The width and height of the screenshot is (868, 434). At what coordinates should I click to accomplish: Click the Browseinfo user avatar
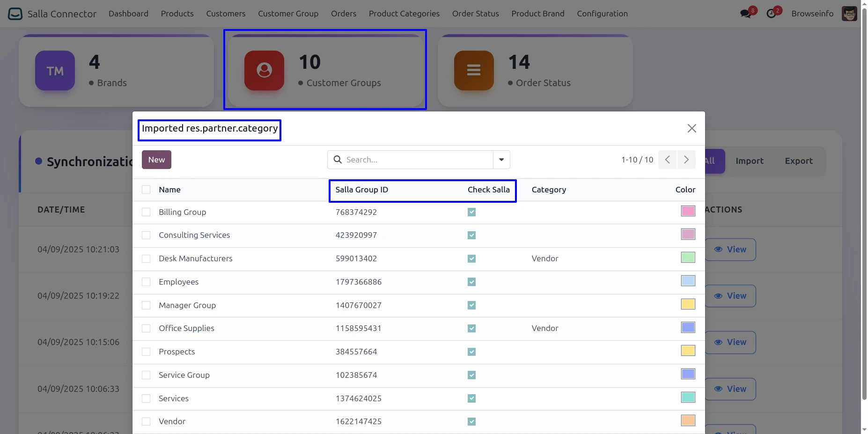click(x=849, y=14)
